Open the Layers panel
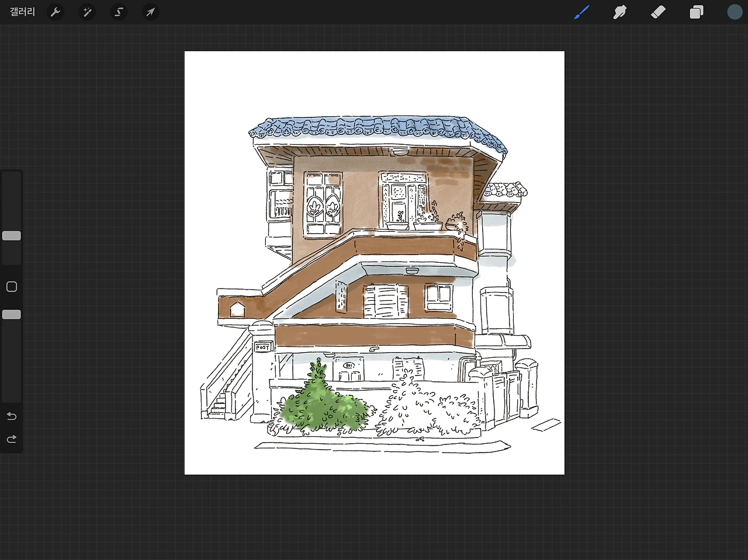Image resolution: width=748 pixels, height=560 pixels. pos(697,12)
